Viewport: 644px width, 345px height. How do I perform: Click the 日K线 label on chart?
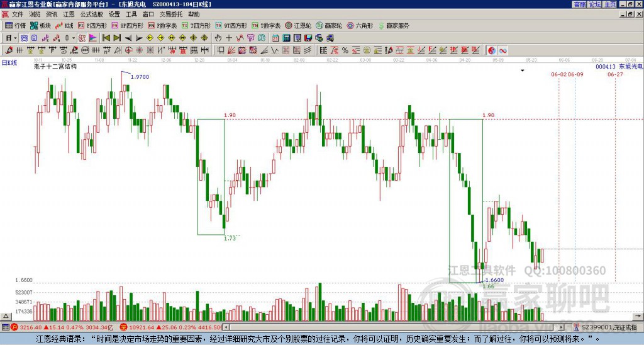pos(9,63)
